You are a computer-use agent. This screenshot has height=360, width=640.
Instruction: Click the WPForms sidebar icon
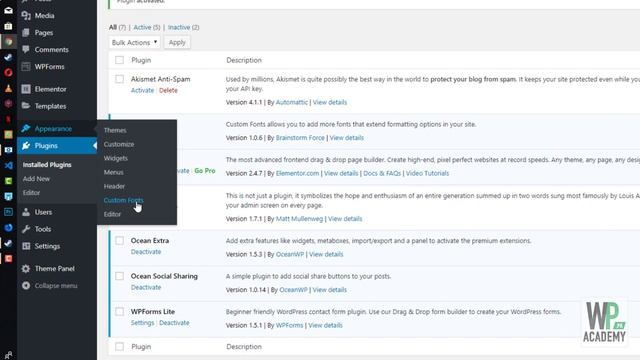[26, 66]
